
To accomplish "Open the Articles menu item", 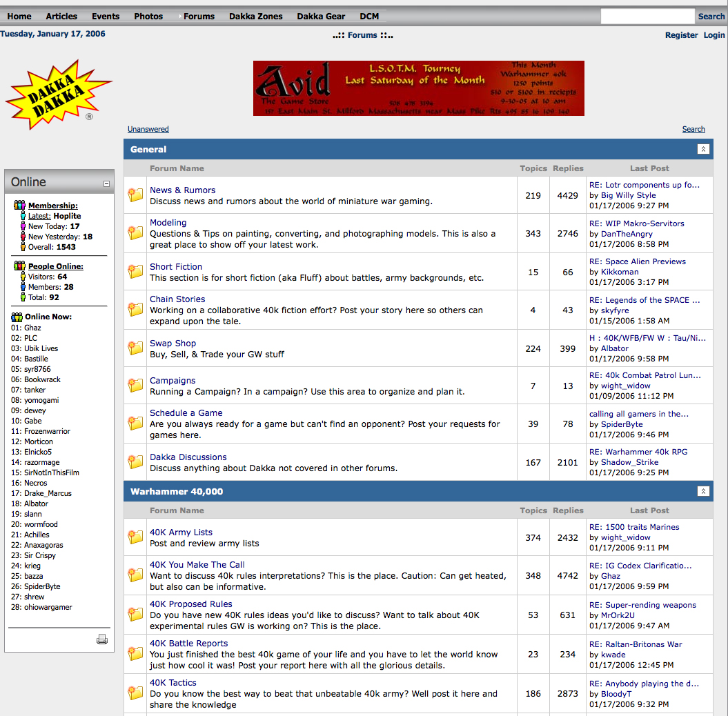I will 61,17.
